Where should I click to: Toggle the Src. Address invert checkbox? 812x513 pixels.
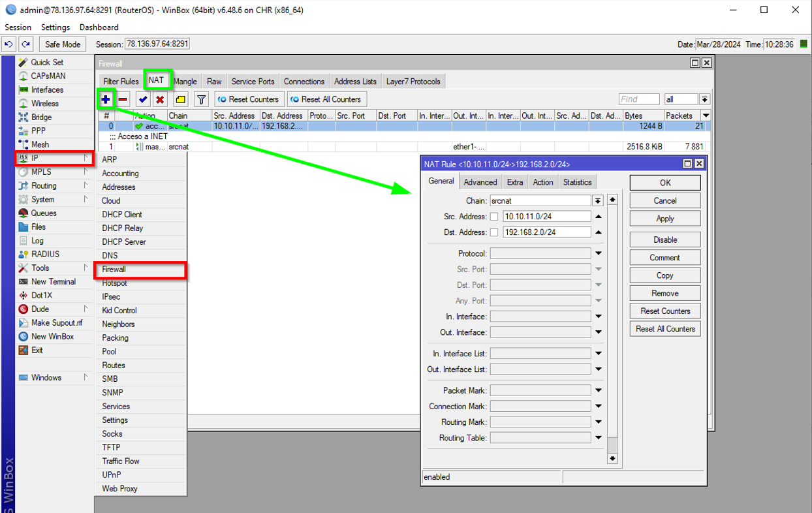(494, 217)
